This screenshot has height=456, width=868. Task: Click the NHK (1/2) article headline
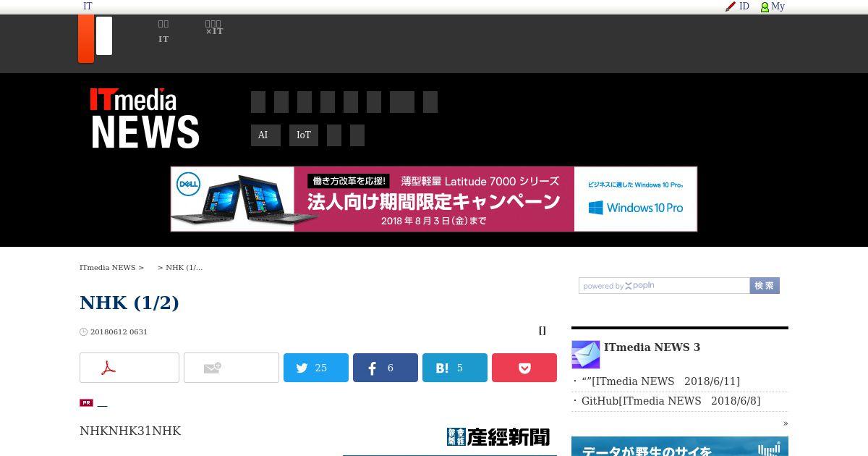[x=129, y=303]
